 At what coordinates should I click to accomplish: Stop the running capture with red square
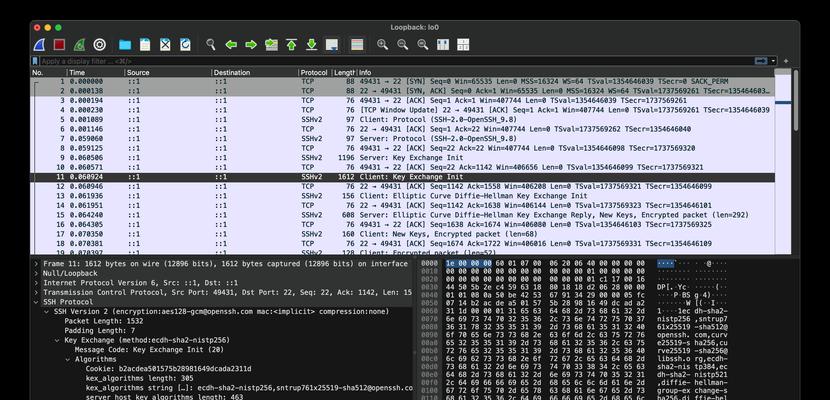[x=59, y=45]
